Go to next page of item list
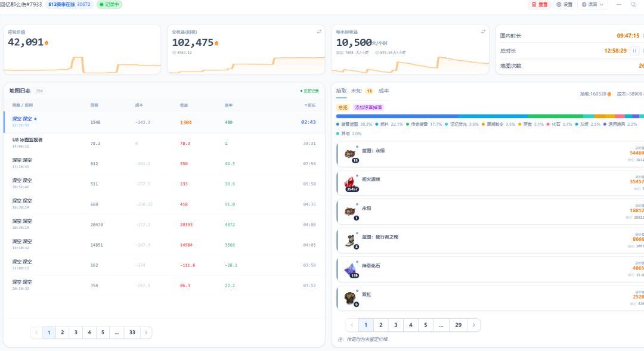Image resolution: width=644 pixels, height=351 pixels. 473,325
